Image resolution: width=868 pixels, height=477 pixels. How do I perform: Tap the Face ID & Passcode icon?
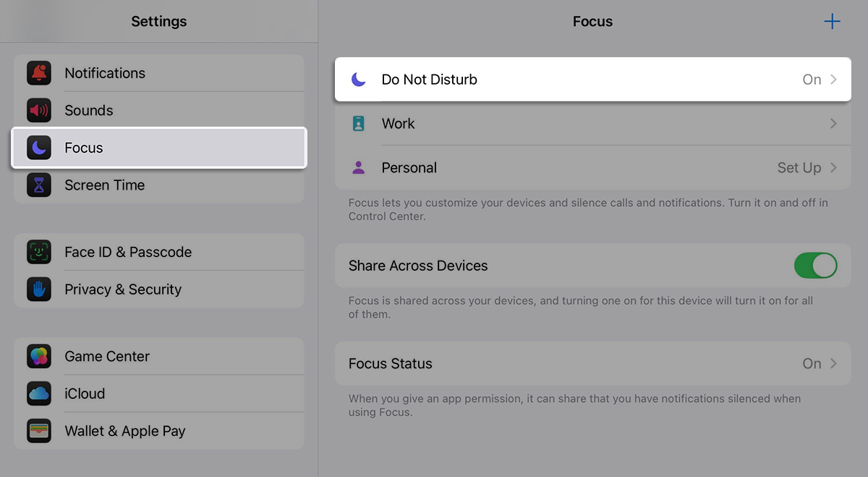pyautogui.click(x=39, y=252)
